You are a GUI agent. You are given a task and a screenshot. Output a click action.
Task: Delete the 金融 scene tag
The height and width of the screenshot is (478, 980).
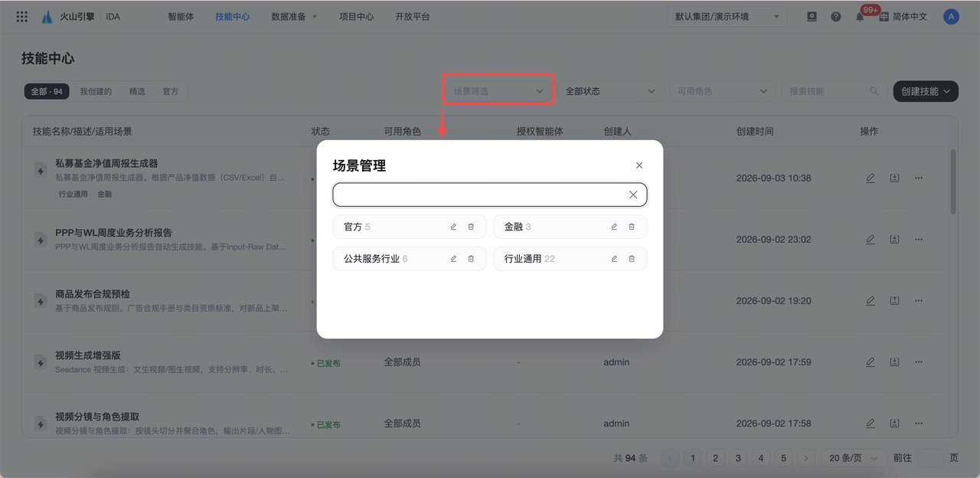632,227
